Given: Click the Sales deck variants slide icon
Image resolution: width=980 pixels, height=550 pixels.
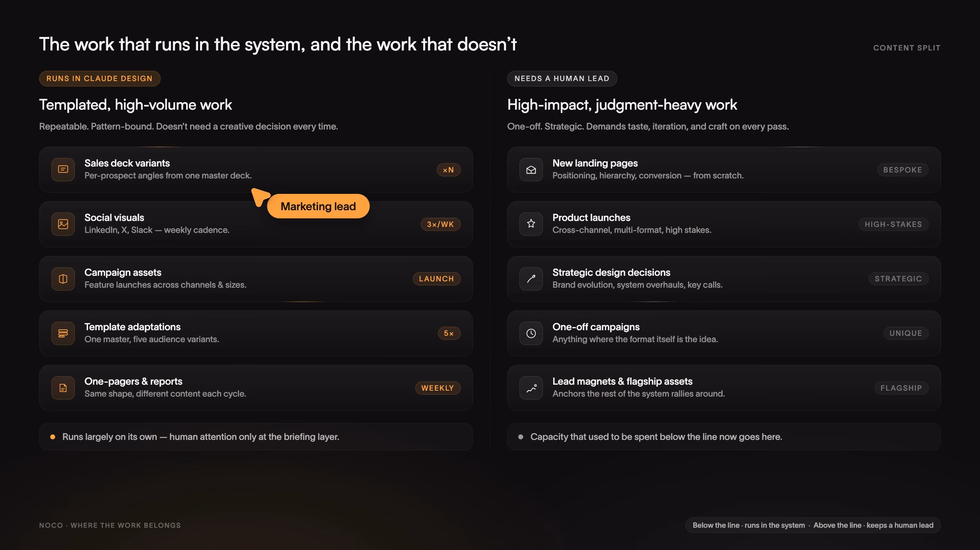Looking at the screenshot, I should click(63, 170).
